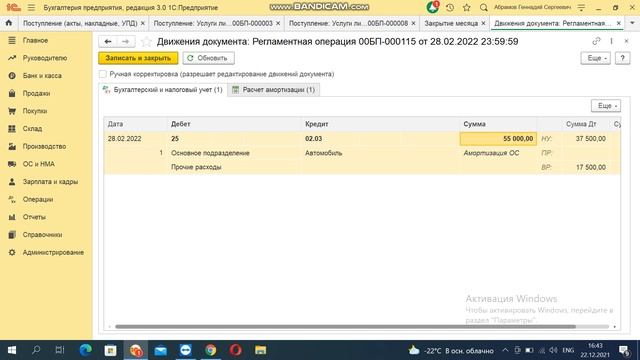
Task: Switch to Расчет амортизации tab
Action: click(274, 89)
